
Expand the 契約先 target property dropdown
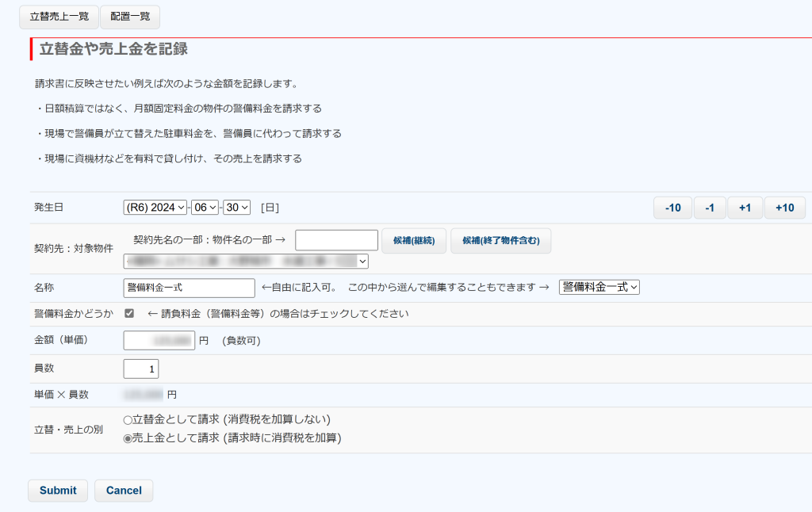click(x=246, y=261)
